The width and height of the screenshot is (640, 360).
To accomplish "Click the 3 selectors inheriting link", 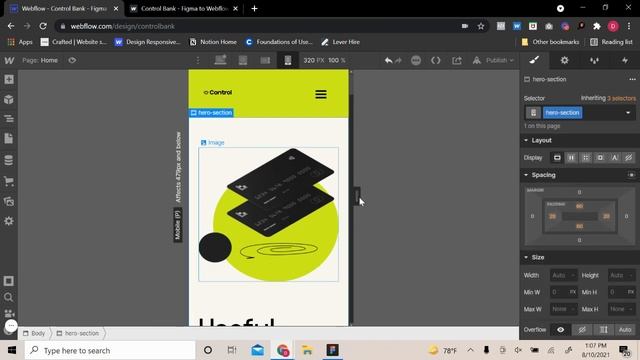I will 621,98.
